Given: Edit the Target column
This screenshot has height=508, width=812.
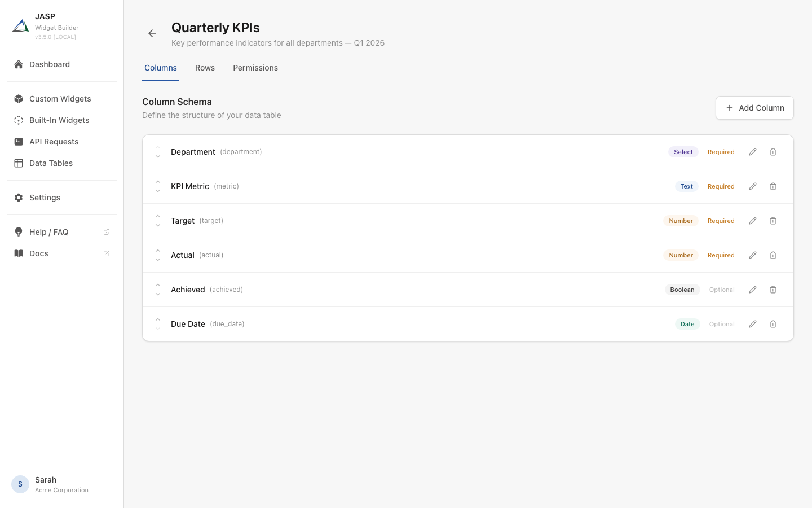Looking at the screenshot, I should pyautogui.click(x=753, y=221).
